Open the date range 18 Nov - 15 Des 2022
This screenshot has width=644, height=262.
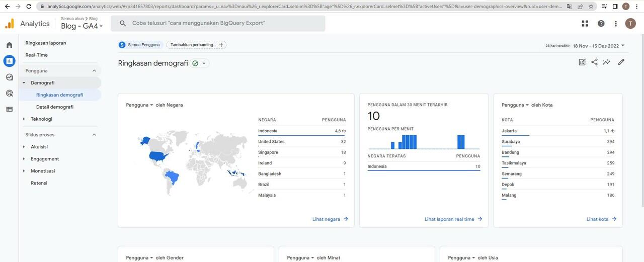pos(599,45)
